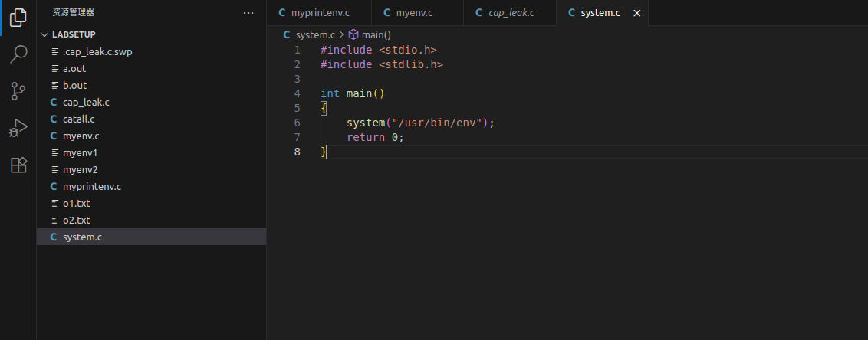The height and width of the screenshot is (340, 868).
Task: Click system.c in the breadcrumb
Action: [x=315, y=34]
